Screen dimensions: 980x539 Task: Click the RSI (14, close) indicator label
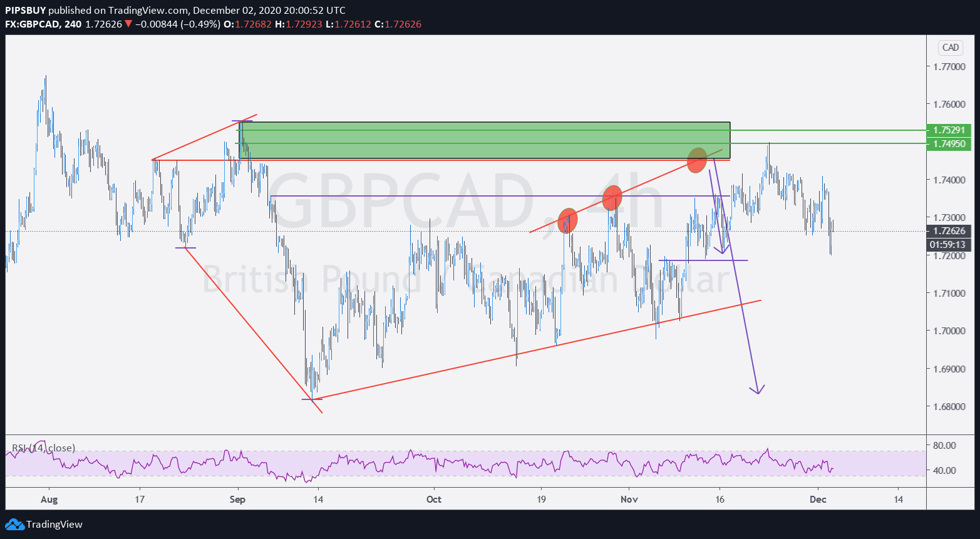click(44, 448)
